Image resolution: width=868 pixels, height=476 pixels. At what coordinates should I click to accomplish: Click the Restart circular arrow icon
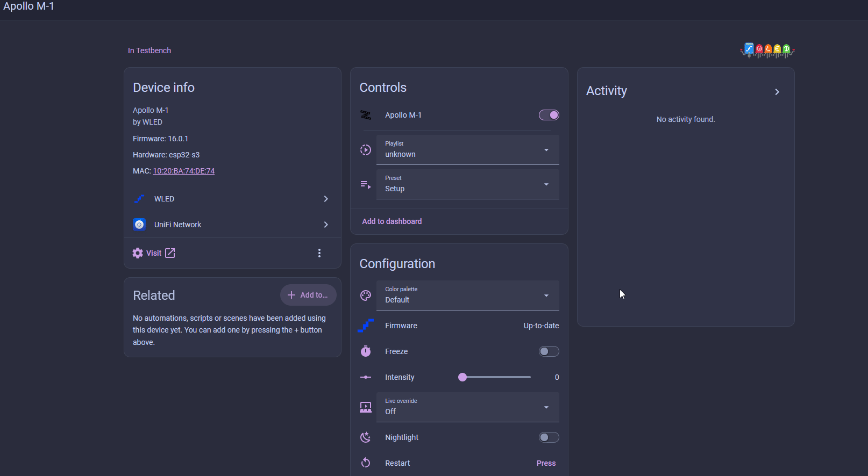366,463
